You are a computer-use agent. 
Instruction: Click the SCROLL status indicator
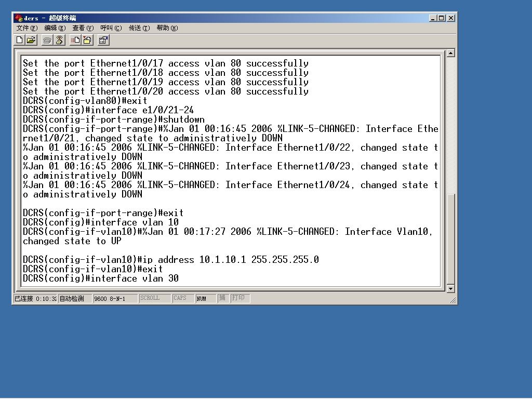[x=155, y=298]
